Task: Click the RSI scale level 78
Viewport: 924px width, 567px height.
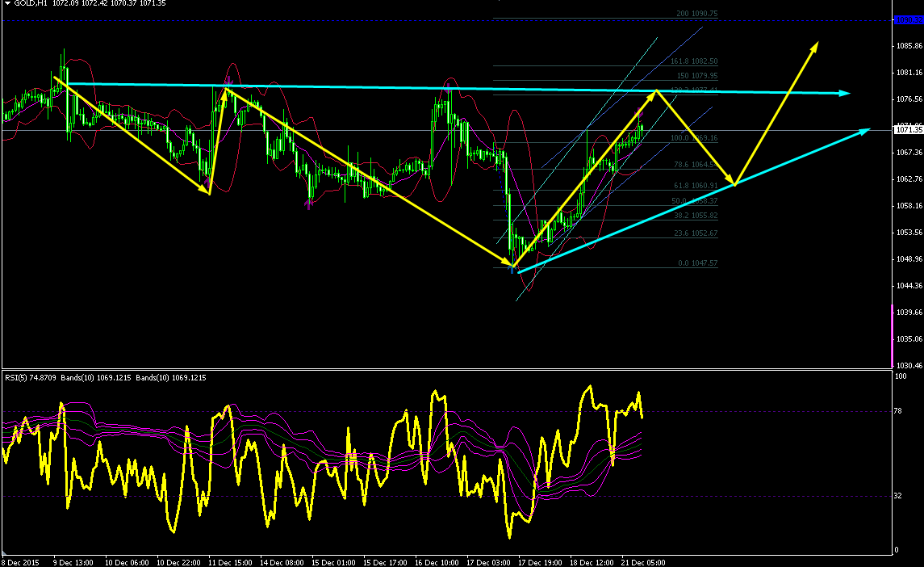Action: [898, 410]
